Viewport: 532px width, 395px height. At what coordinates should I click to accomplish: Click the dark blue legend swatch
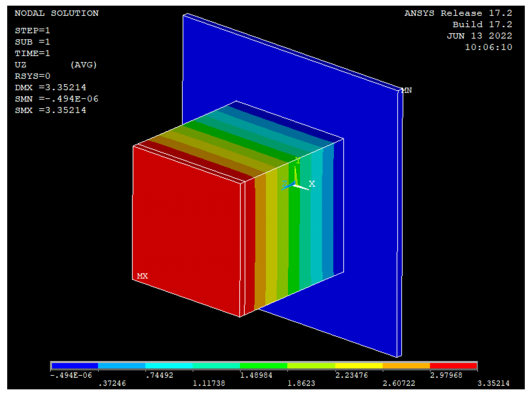tap(75, 365)
